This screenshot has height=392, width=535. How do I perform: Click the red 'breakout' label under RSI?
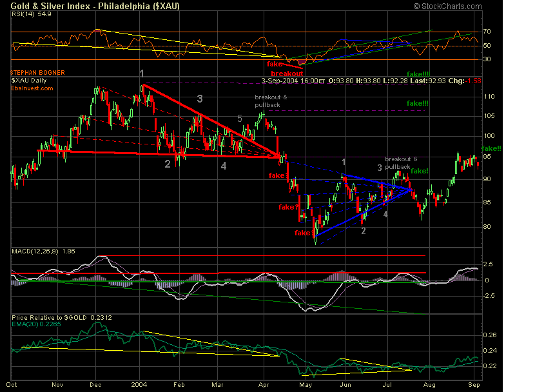(x=287, y=73)
